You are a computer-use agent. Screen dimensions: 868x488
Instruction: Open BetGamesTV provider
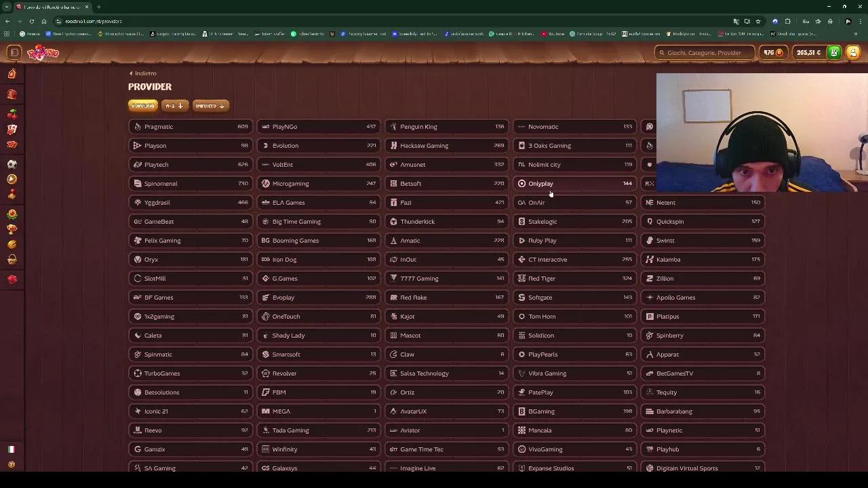click(703, 373)
